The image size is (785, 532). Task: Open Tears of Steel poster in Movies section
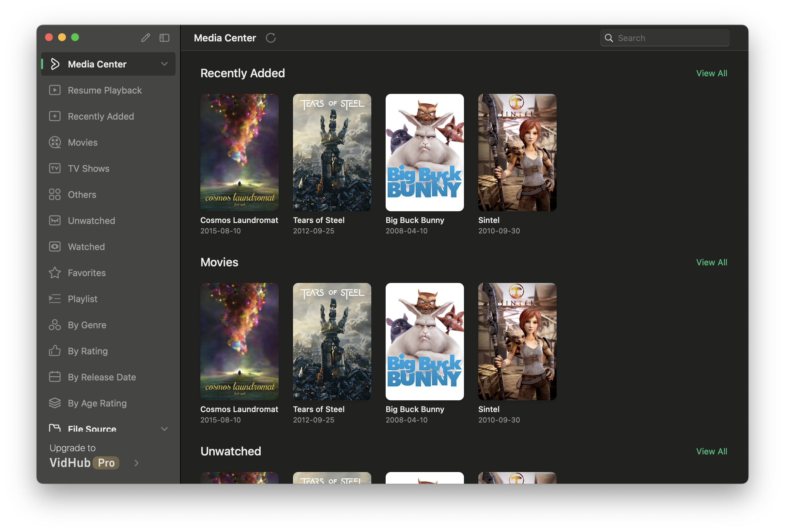332,341
